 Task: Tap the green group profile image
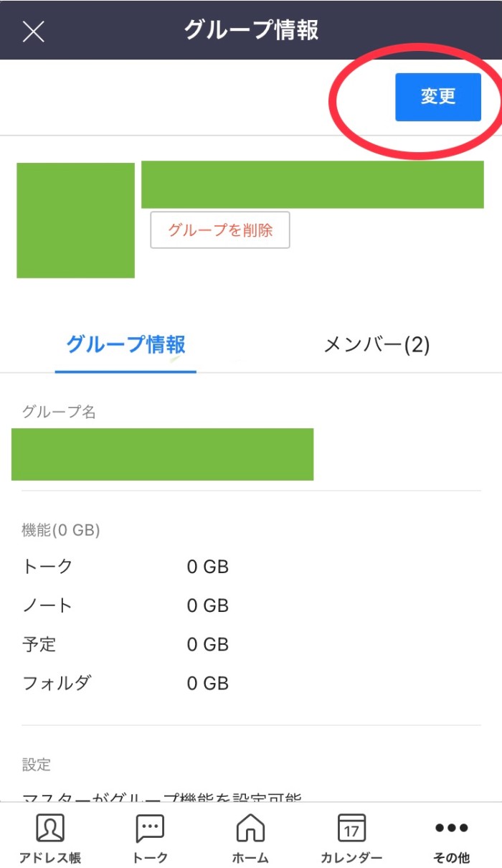75,220
